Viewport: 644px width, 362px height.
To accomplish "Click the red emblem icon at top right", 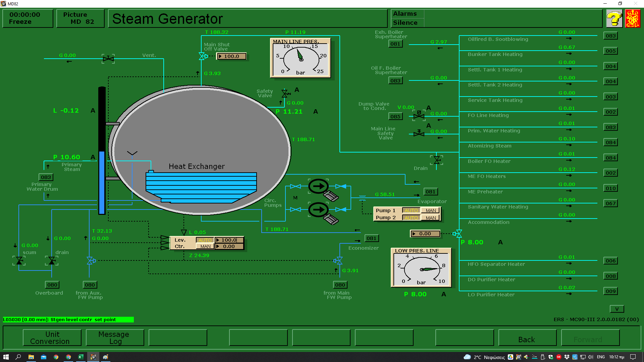I will pyautogui.click(x=633, y=18).
